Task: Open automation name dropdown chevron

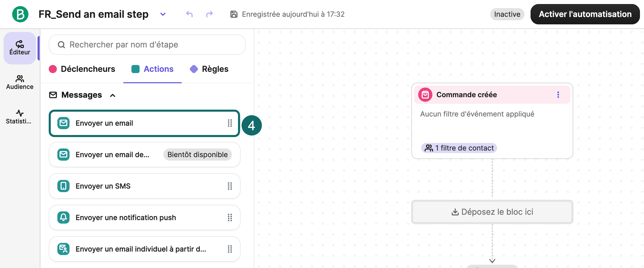Action: (x=163, y=14)
